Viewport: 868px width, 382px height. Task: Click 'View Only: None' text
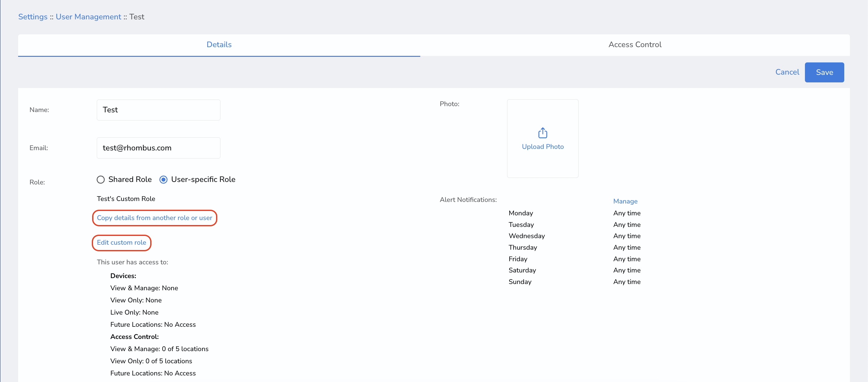[x=136, y=300]
